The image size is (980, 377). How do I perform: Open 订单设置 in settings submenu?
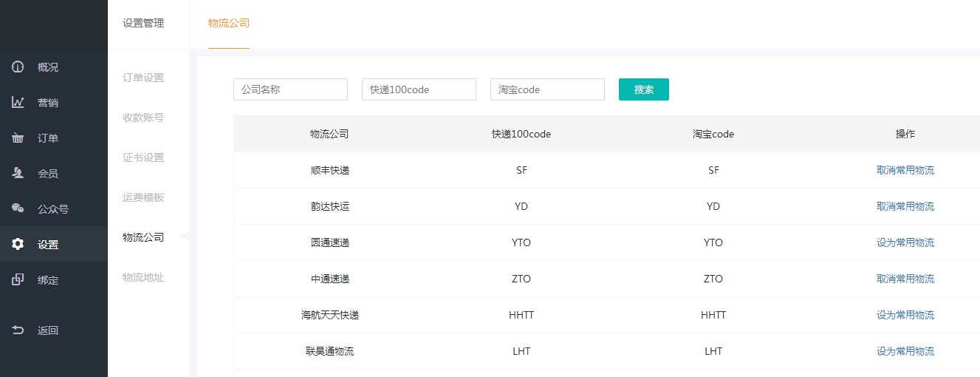143,78
